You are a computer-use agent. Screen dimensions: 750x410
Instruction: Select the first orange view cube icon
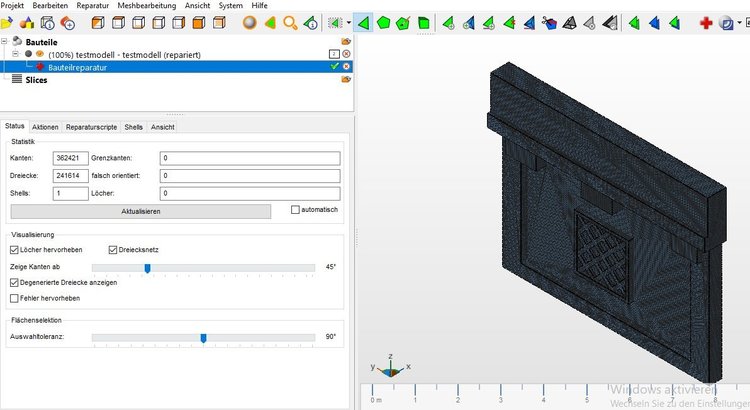point(98,22)
